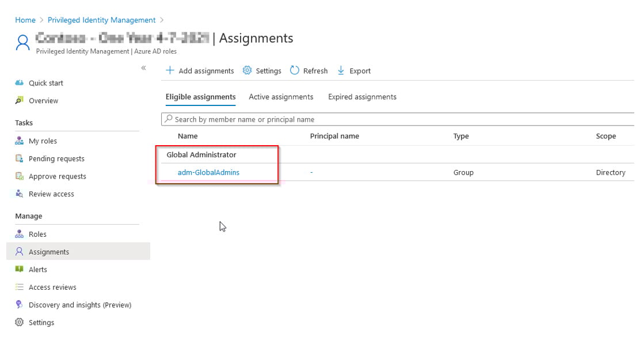Screen dimensions: 644x356
Task: Focus the member name search field
Action: pos(398,119)
